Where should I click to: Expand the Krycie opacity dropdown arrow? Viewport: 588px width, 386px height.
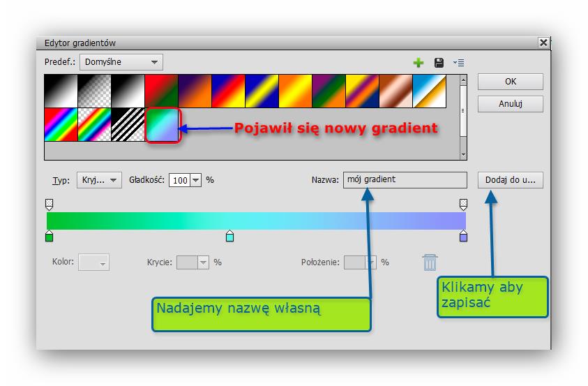tap(203, 262)
